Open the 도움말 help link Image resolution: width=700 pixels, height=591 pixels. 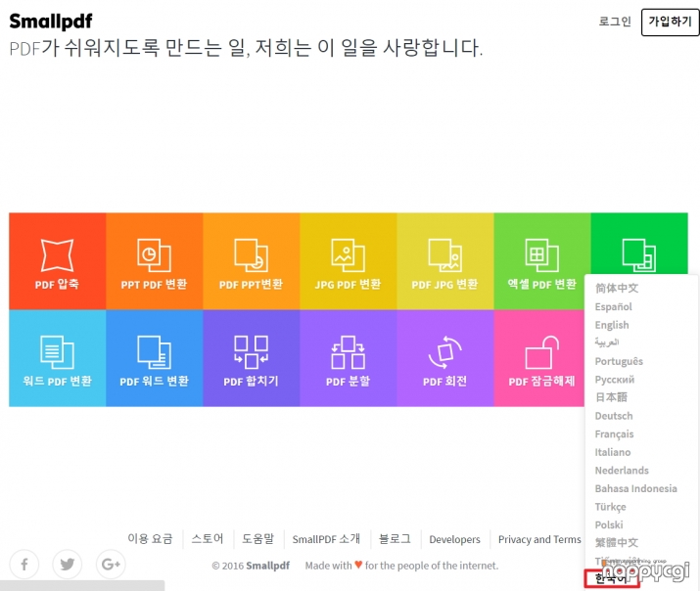(x=258, y=539)
